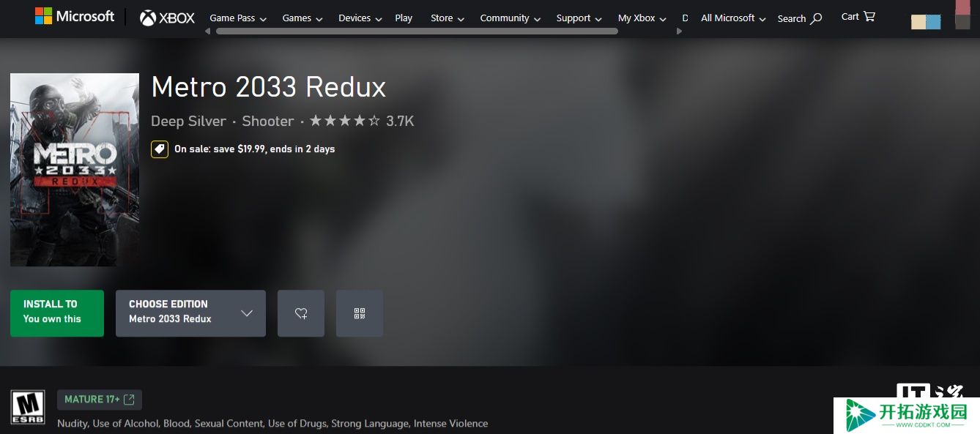View the 3.7K star ratings
Image resolution: width=980 pixels, height=434 pixels.
pyautogui.click(x=362, y=121)
